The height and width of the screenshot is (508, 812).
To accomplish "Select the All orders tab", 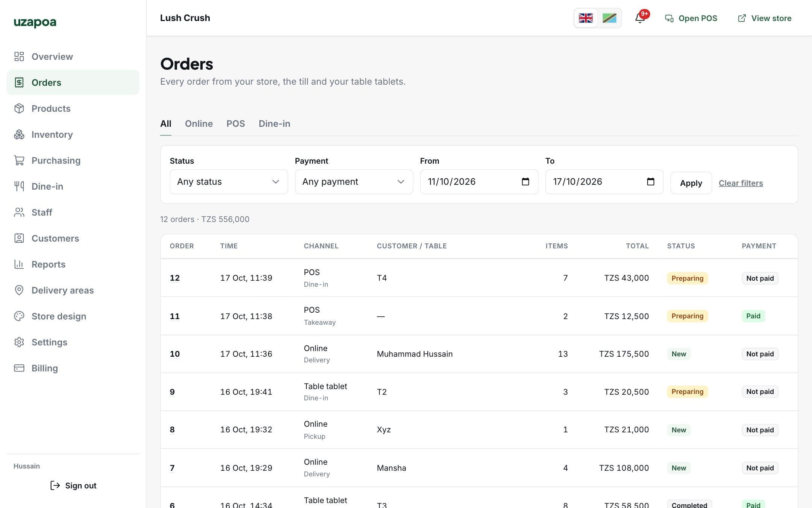I will (166, 124).
